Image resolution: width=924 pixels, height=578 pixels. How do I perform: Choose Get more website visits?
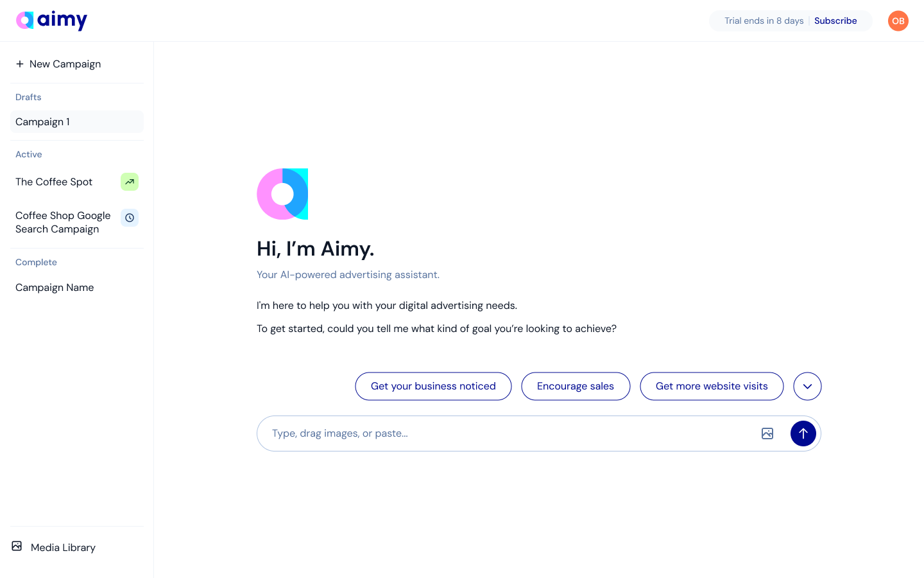[712, 386]
